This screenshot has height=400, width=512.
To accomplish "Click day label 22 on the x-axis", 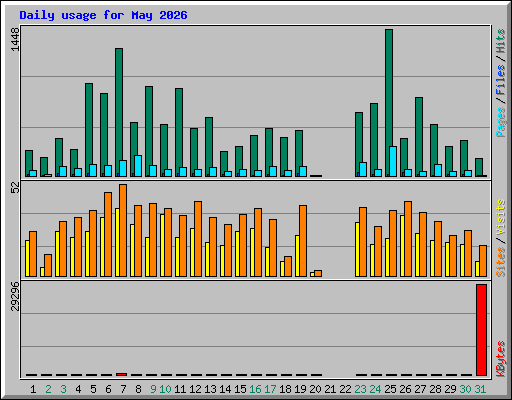I will pyautogui.click(x=345, y=389).
